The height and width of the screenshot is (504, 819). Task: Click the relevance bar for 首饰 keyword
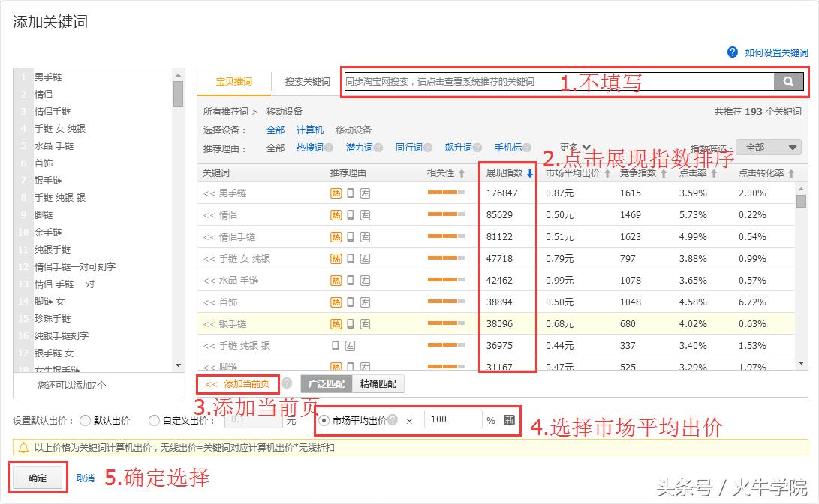[447, 301]
